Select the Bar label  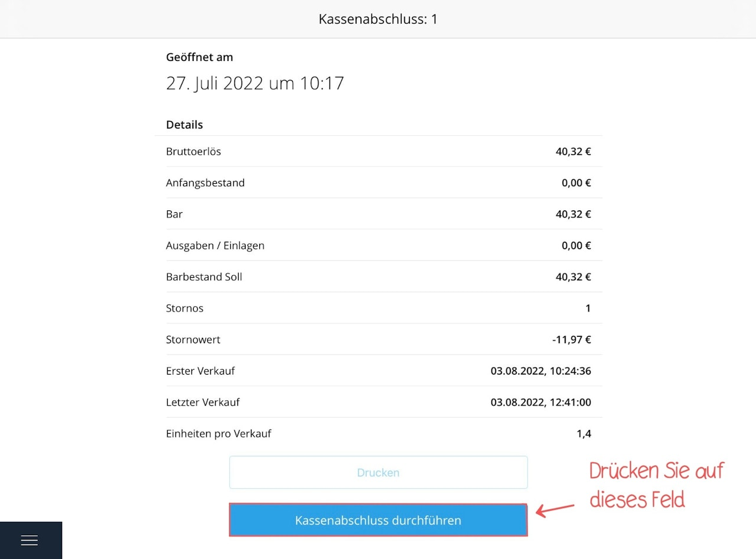[174, 214]
